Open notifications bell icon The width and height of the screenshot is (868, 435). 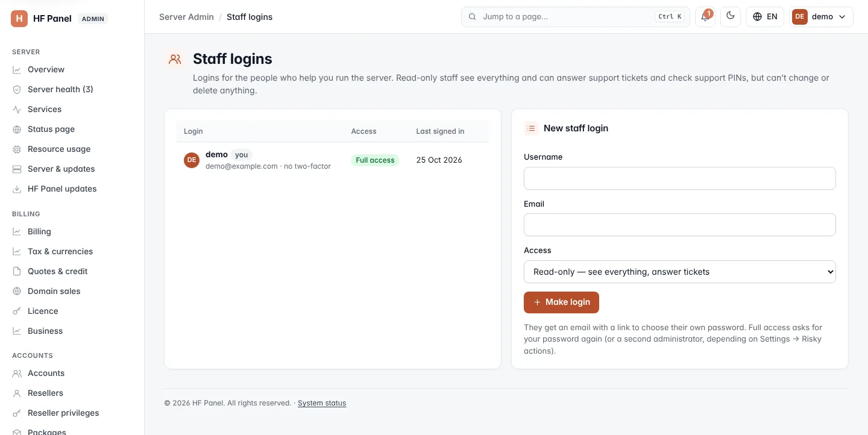click(705, 17)
